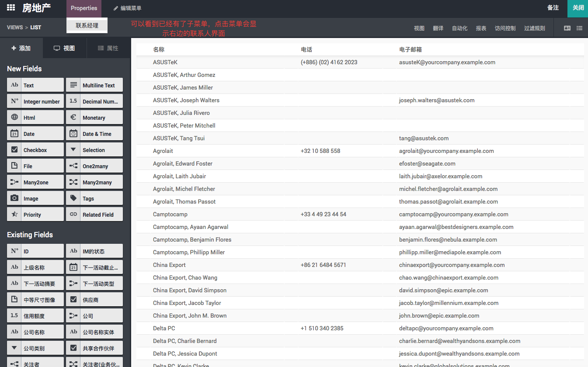588x367 pixels.
Task: Switch to list view icon
Action: 579,28
